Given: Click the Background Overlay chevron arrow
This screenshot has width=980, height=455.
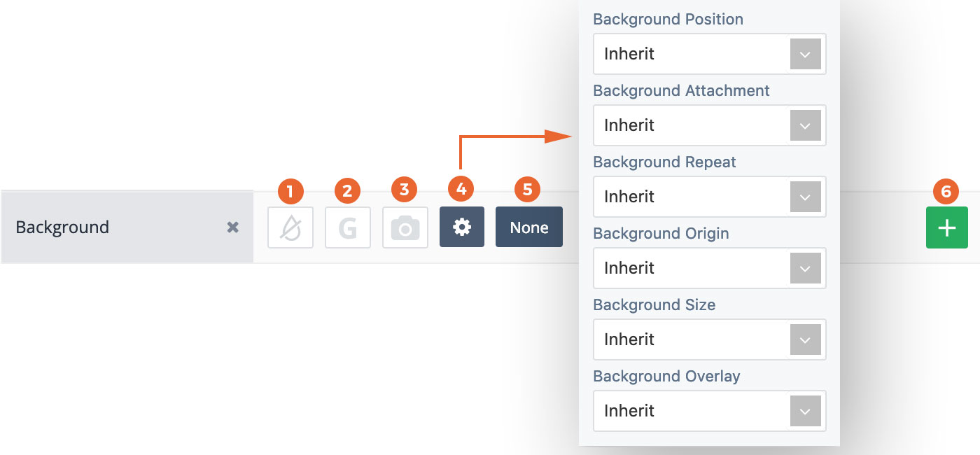Looking at the screenshot, I should (x=805, y=411).
